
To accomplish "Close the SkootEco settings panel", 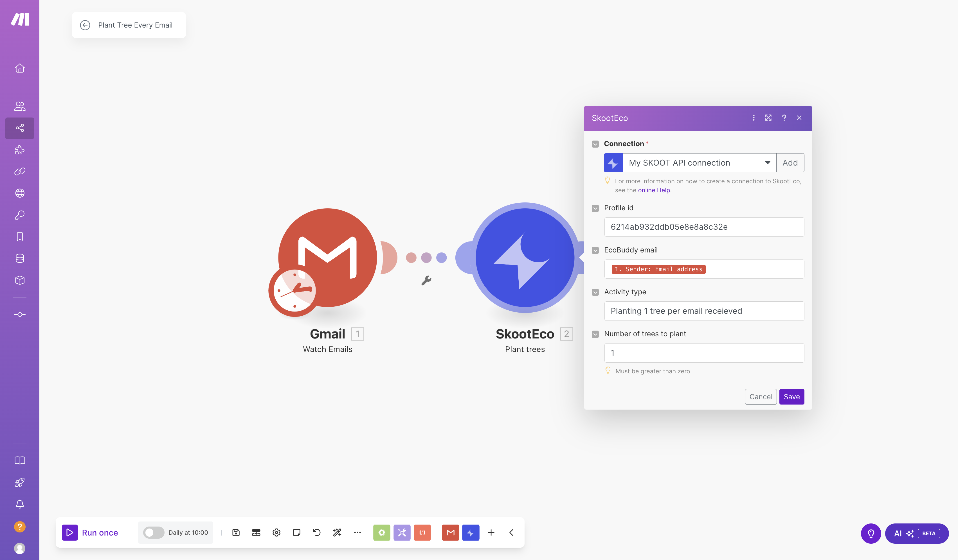I will tap(799, 118).
